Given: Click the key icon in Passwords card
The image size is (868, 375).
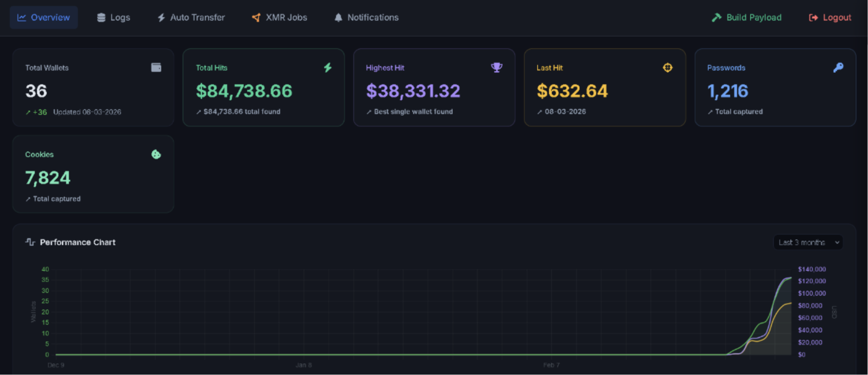Looking at the screenshot, I should (x=838, y=68).
